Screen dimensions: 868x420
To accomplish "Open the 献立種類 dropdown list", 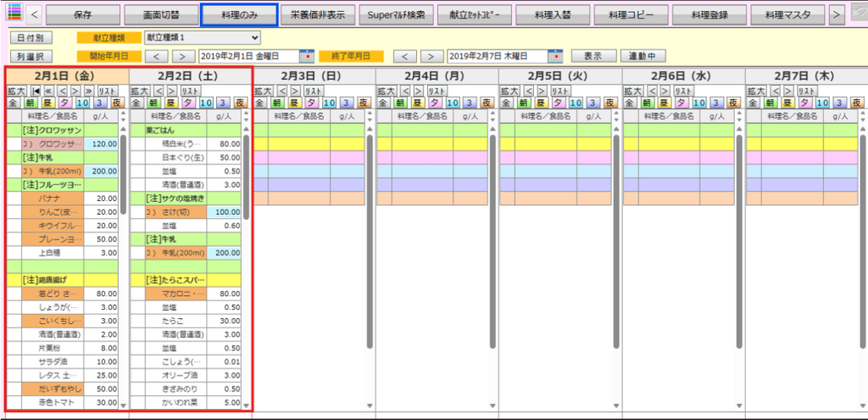I will coord(202,37).
